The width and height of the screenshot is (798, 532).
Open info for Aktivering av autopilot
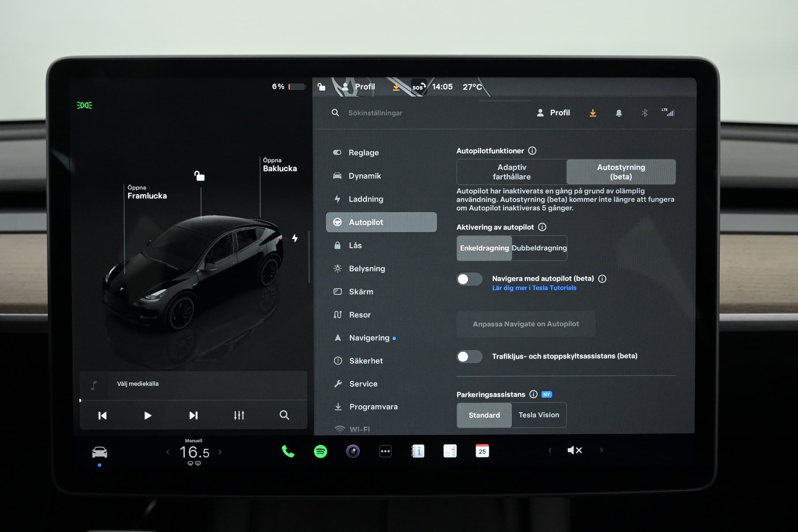pyautogui.click(x=542, y=227)
